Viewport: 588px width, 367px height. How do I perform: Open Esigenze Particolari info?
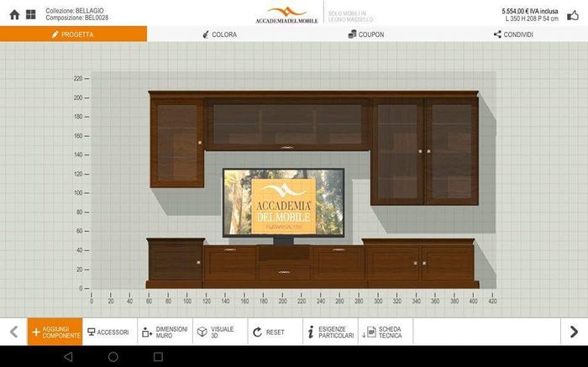click(329, 332)
